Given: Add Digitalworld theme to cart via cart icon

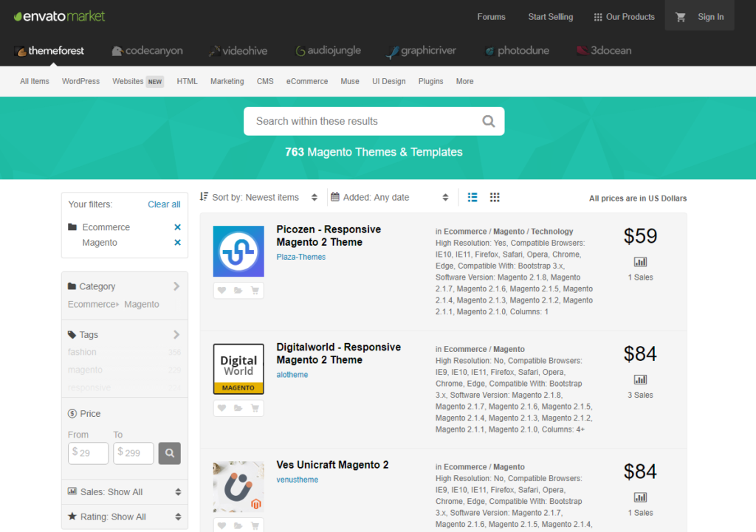Looking at the screenshot, I should click(x=255, y=408).
